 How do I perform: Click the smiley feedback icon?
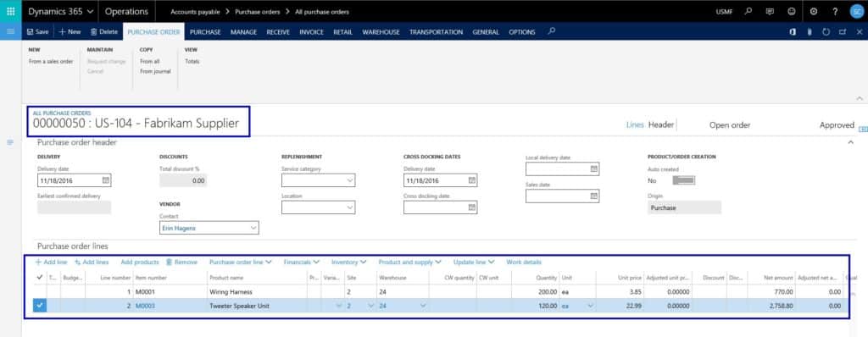tap(792, 11)
